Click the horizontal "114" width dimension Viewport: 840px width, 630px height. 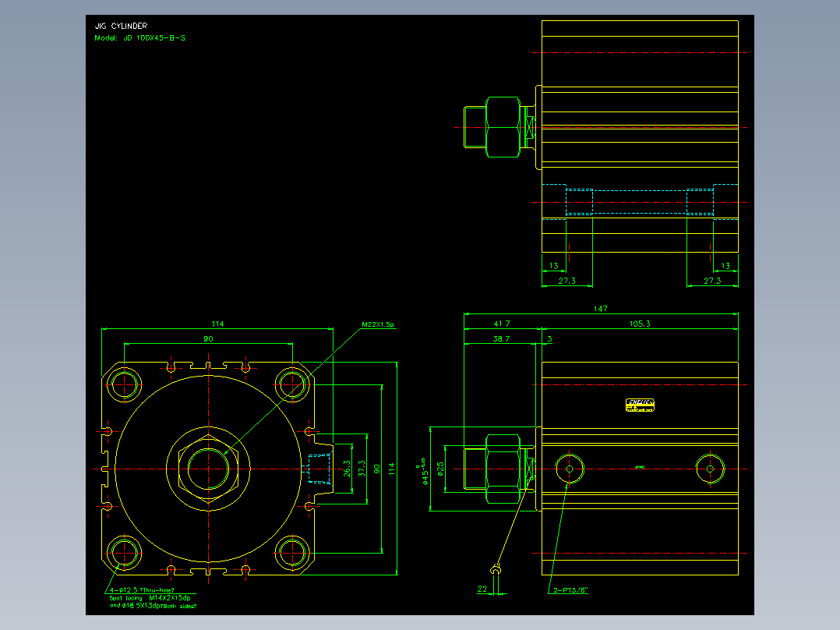point(217,324)
